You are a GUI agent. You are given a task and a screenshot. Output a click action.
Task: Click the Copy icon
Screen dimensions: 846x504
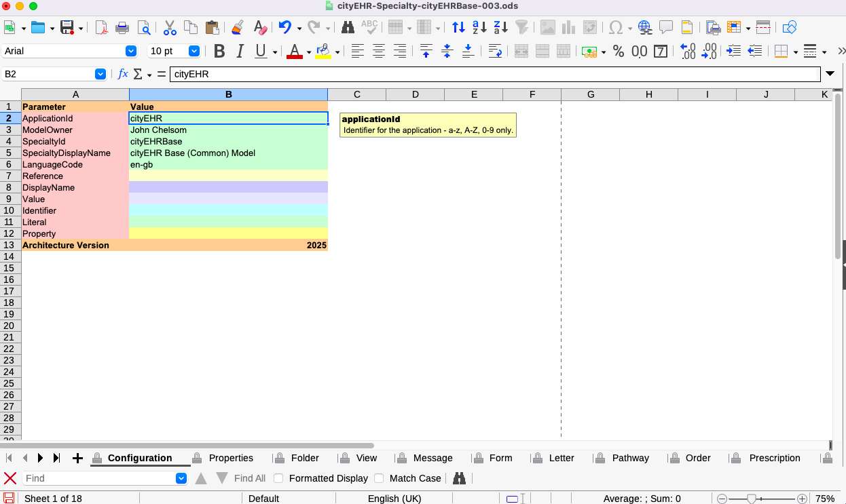coord(191,28)
